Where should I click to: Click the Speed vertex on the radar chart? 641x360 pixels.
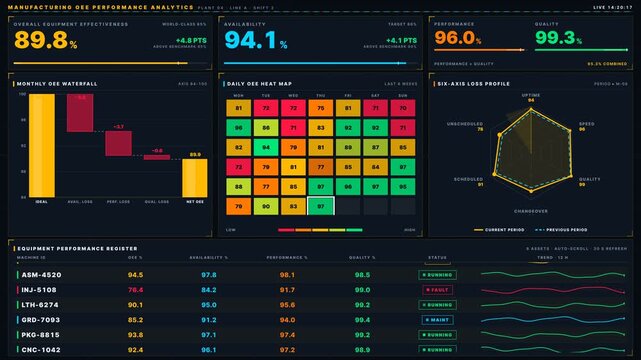pos(570,131)
